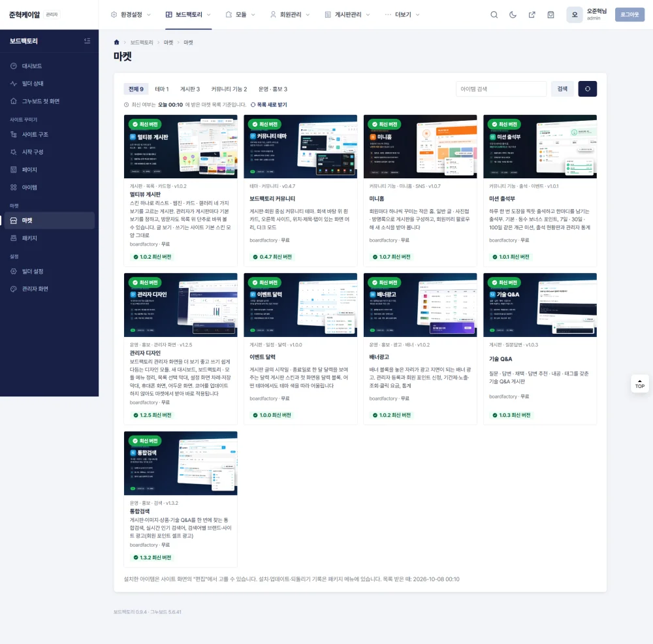Select the 커뮤니티 기능 2 tab
This screenshot has width=653, height=644.
tap(229, 89)
